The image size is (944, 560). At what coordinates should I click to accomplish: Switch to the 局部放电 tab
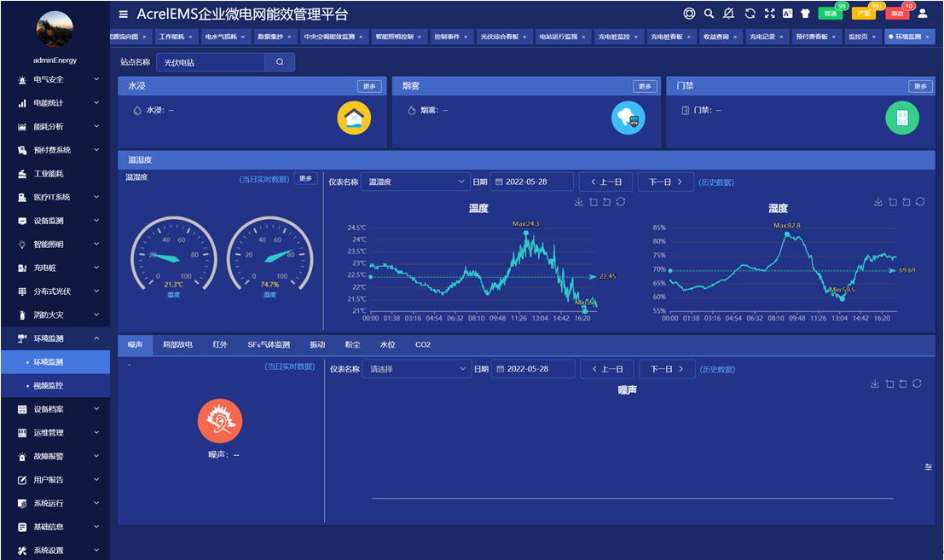tap(177, 344)
